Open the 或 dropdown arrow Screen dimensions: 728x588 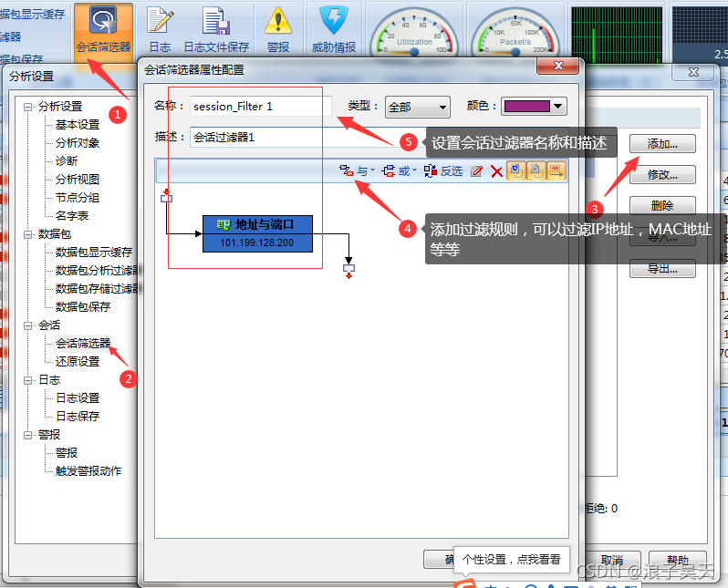tap(414, 170)
